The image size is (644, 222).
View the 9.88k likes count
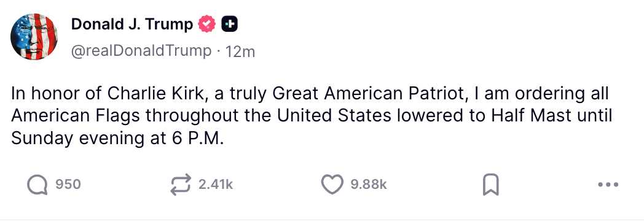pyautogui.click(x=369, y=185)
